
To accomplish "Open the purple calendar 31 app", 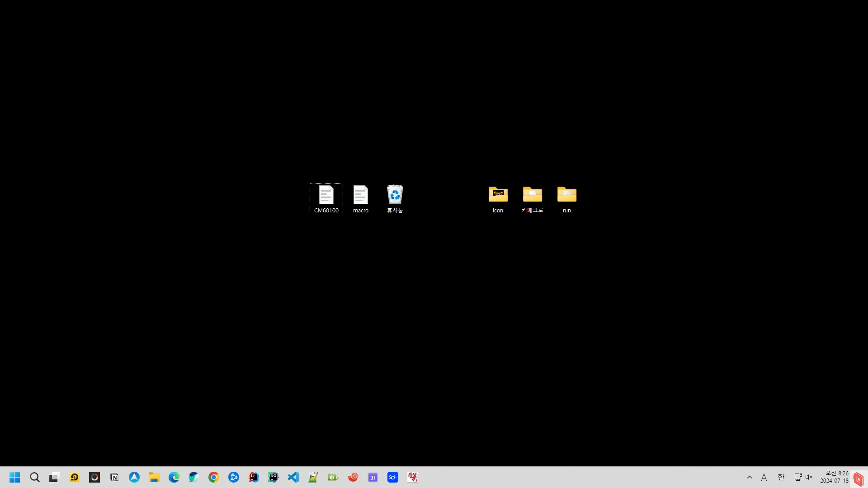I will click(x=373, y=477).
